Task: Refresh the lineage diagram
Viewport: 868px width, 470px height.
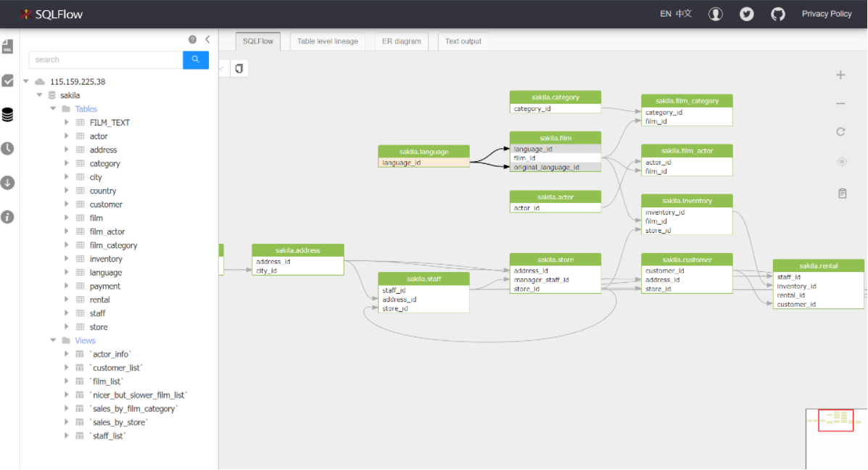Action: point(841,132)
